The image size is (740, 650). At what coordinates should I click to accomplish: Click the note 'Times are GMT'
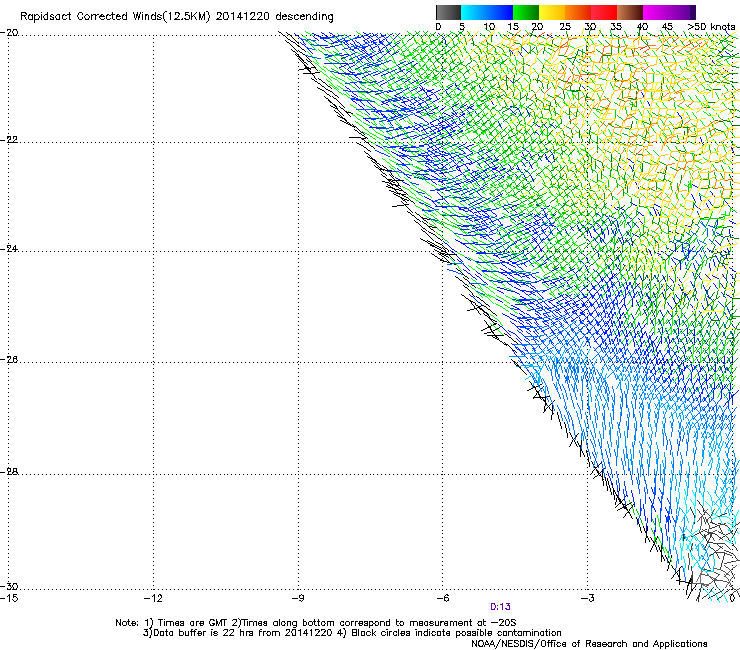point(193,623)
